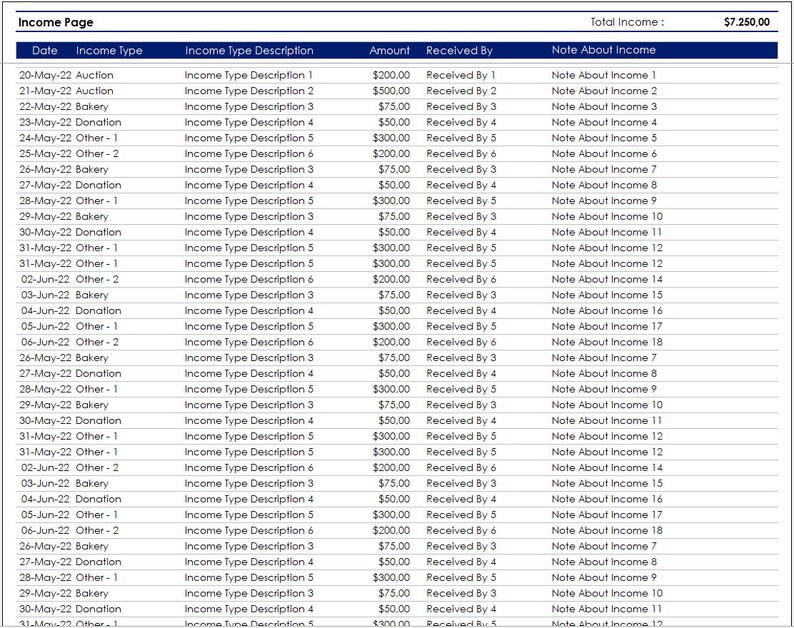
Task: Select the 'Total Income :' label
Action: 627,22
